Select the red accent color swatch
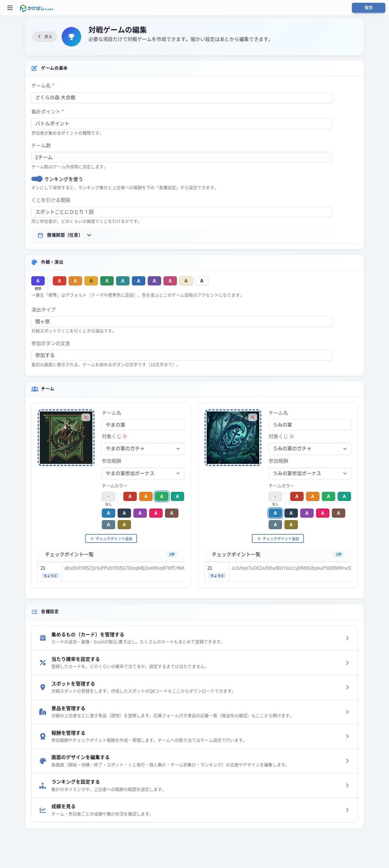 pos(59,281)
